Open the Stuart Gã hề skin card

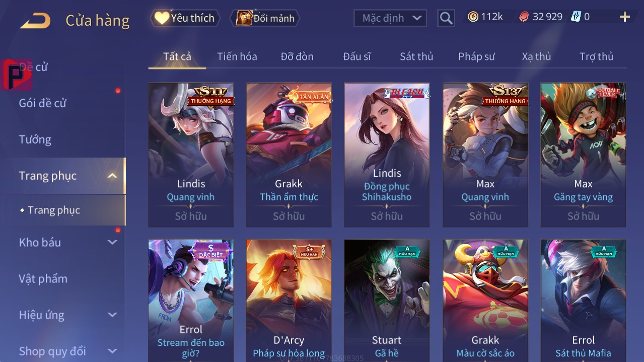pos(387,301)
